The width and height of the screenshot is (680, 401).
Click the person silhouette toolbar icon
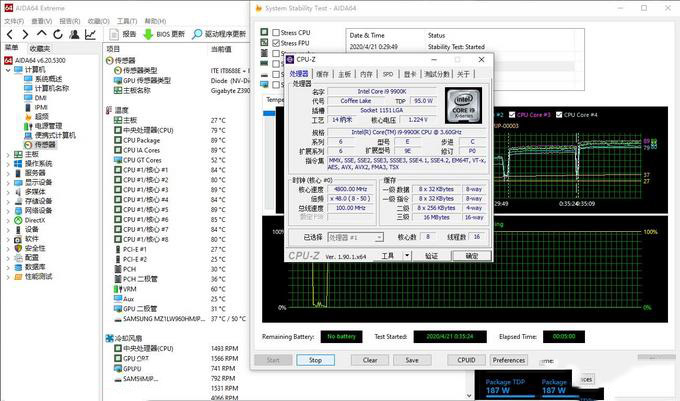[x=74, y=34]
